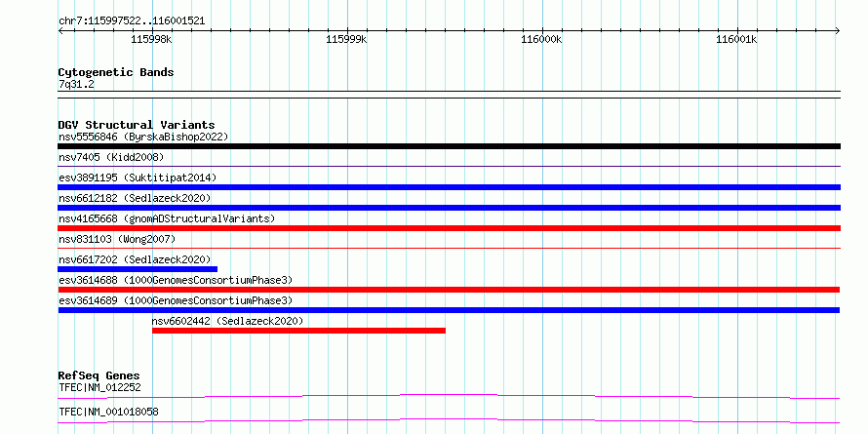Open esv3614689 (1000GenomesConsortiumPhase3) label

tap(176, 300)
